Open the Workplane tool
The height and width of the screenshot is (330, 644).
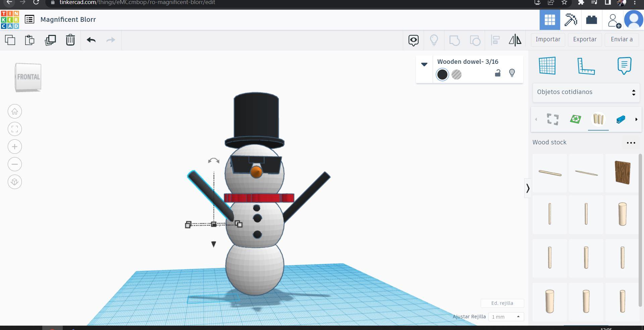pos(547,65)
